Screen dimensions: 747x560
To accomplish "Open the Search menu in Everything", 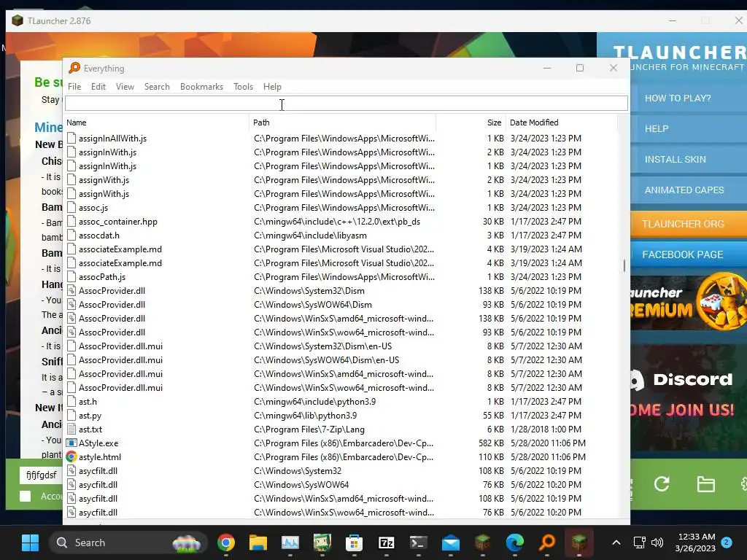I will pyautogui.click(x=157, y=87).
